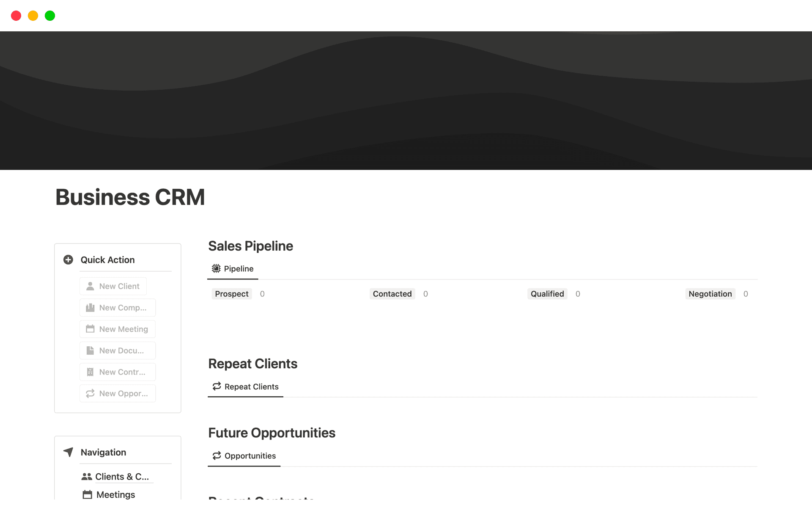Click the person icon on New Client button
Viewport: 812px width, 508px height.
(90, 286)
